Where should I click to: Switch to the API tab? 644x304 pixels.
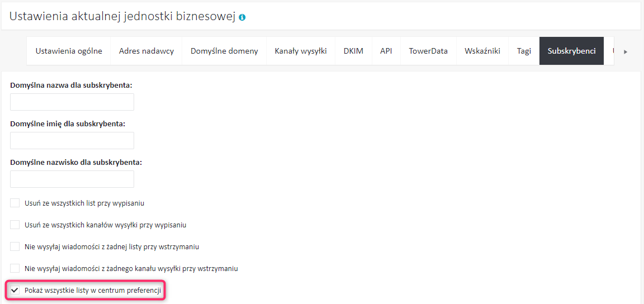click(x=386, y=51)
